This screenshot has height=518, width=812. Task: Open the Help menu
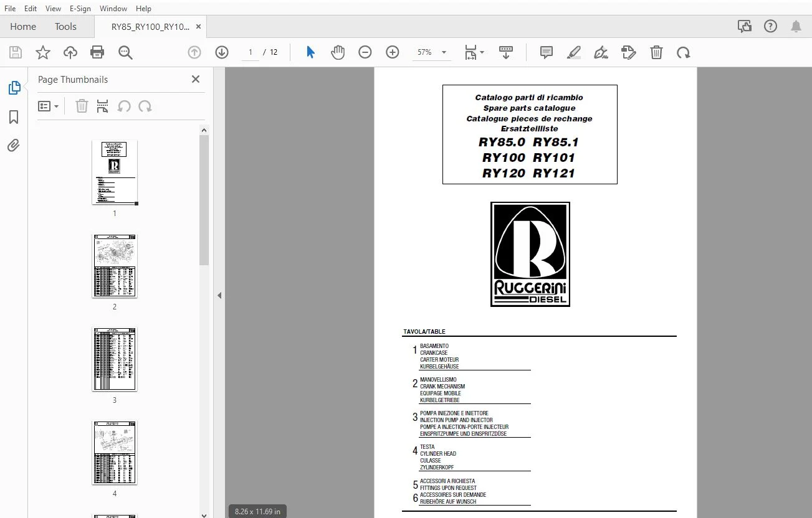(x=143, y=9)
